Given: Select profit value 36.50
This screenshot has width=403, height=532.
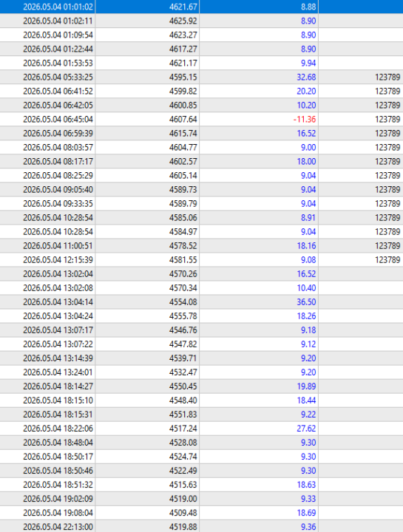Looking at the screenshot, I should [x=306, y=302].
